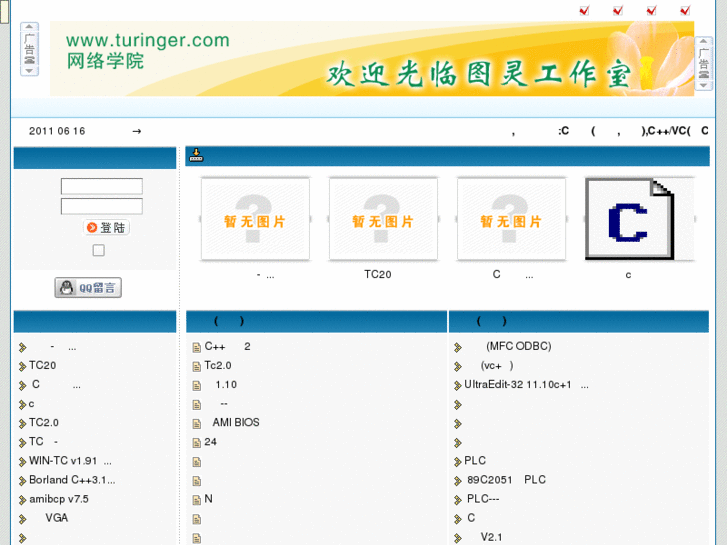Viewport: 727px width, 545px height.
Task: Focus the username input field
Action: tap(102, 186)
